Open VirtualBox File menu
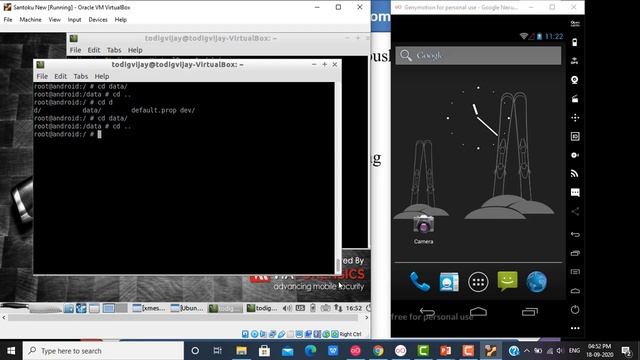The width and height of the screenshot is (640, 360). [8, 20]
